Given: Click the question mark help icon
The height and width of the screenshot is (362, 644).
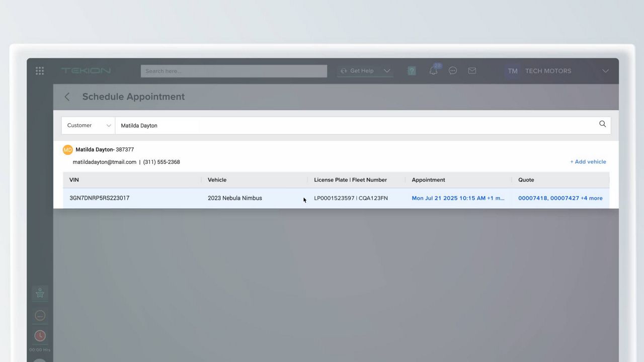Looking at the screenshot, I should (x=412, y=71).
